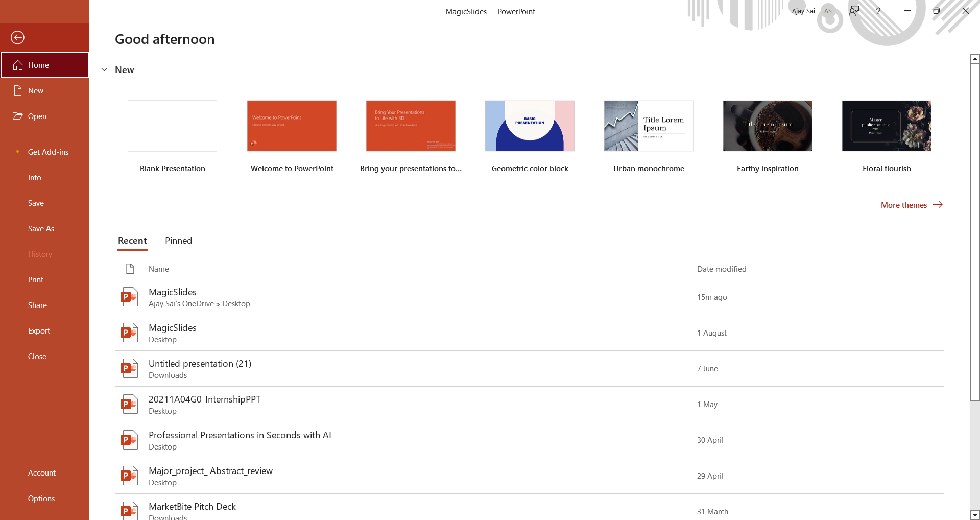The width and height of the screenshot is (980, 520).
Task: Open Major_project_ Abstract_review file name
Action: coord(210,471)
